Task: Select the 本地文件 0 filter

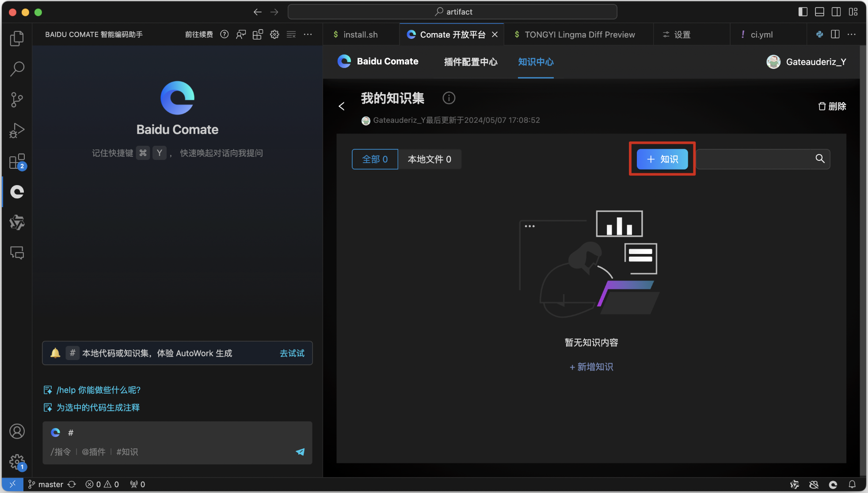Action: (430, 159)
